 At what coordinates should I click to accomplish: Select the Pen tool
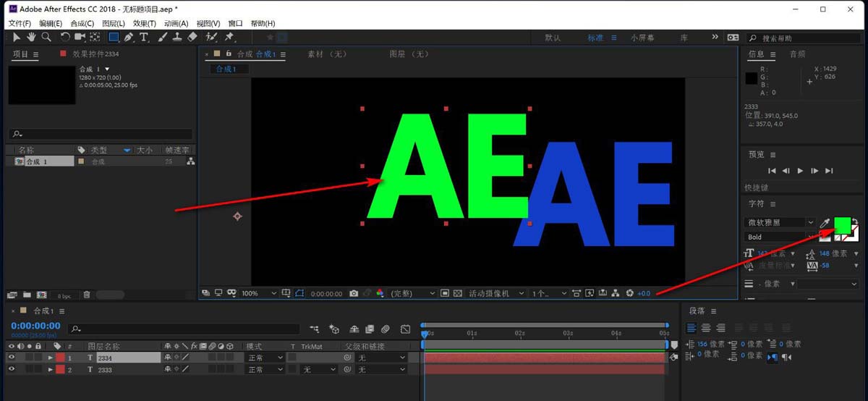(129, 37)
